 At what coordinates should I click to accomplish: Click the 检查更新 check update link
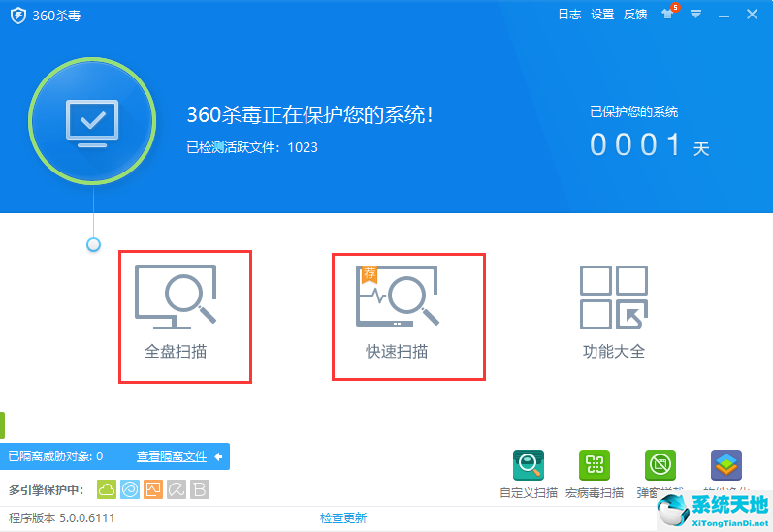click(343, 517)
